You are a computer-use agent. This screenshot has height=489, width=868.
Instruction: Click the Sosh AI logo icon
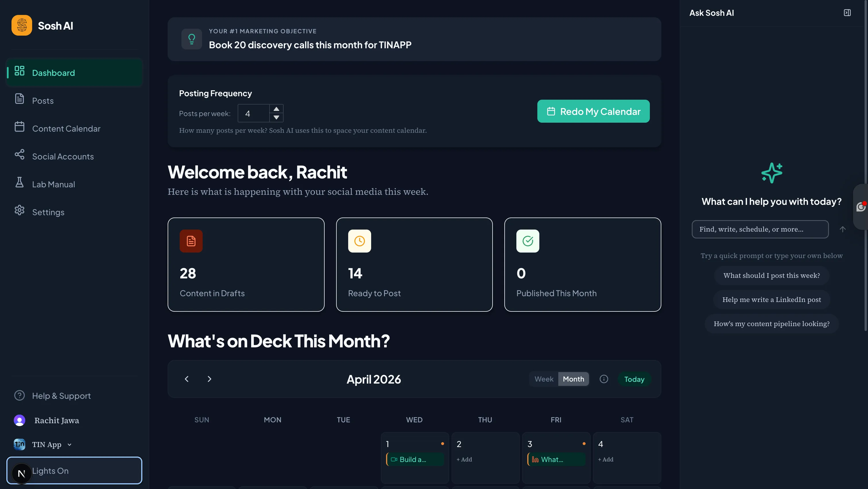(22, 26)
